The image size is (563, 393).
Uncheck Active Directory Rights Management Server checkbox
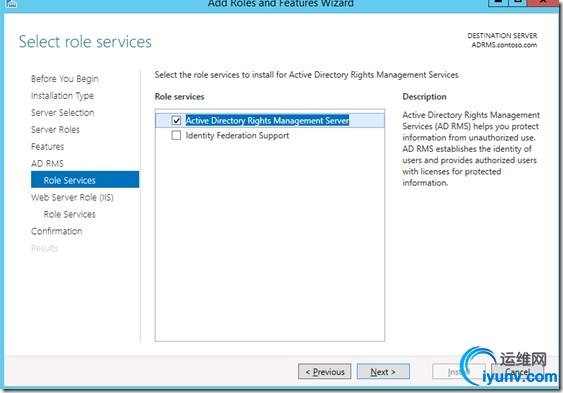(176, 120)
